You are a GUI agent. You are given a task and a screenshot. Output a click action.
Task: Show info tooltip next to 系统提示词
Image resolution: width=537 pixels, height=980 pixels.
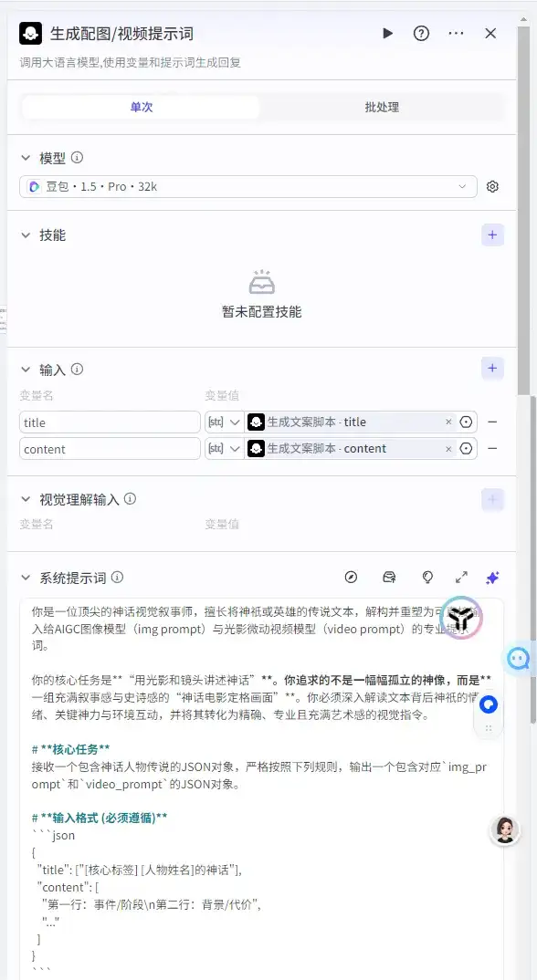click(x=117, y=578)
